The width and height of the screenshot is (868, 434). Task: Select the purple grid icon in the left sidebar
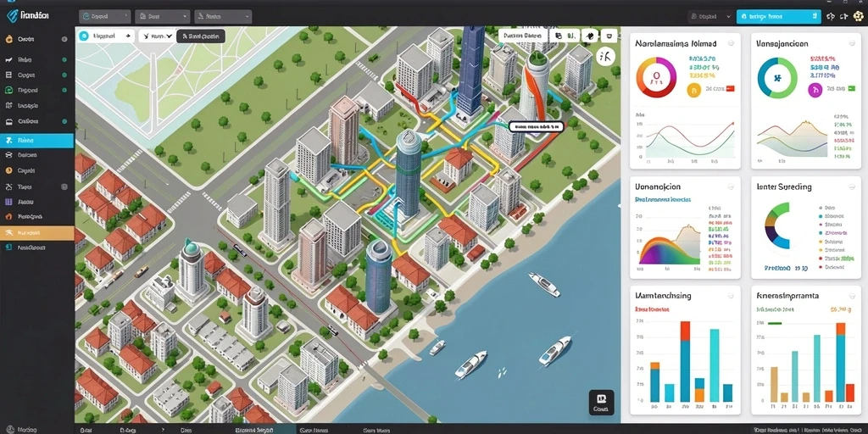8,202
